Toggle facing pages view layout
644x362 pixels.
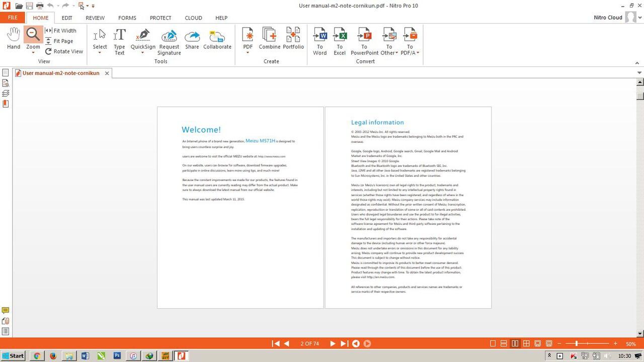tap(515, 343)
